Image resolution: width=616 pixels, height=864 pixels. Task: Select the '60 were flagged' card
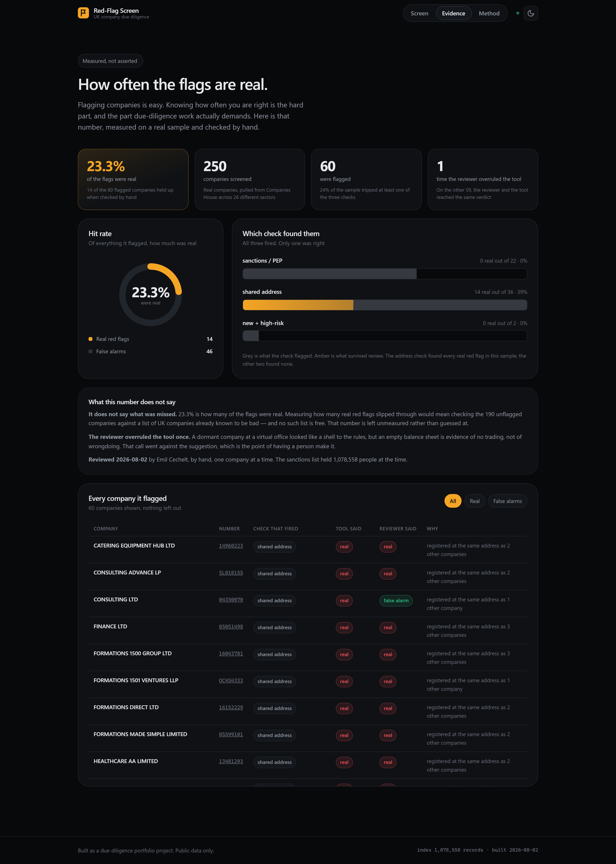click(366, 179)
